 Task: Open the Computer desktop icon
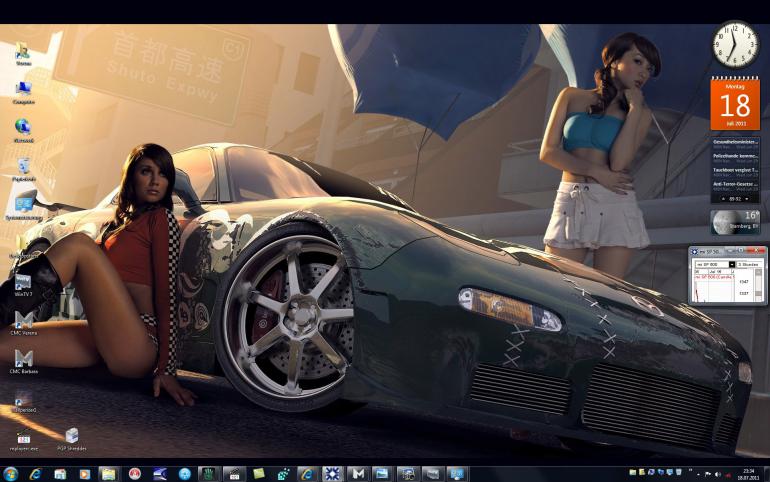[23, 90]
